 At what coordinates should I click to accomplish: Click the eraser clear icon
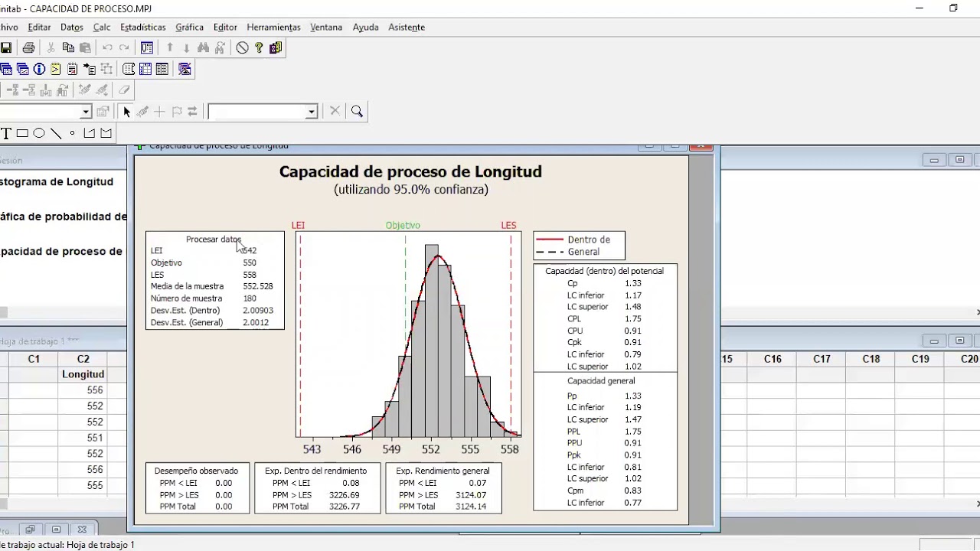(124, 90)
